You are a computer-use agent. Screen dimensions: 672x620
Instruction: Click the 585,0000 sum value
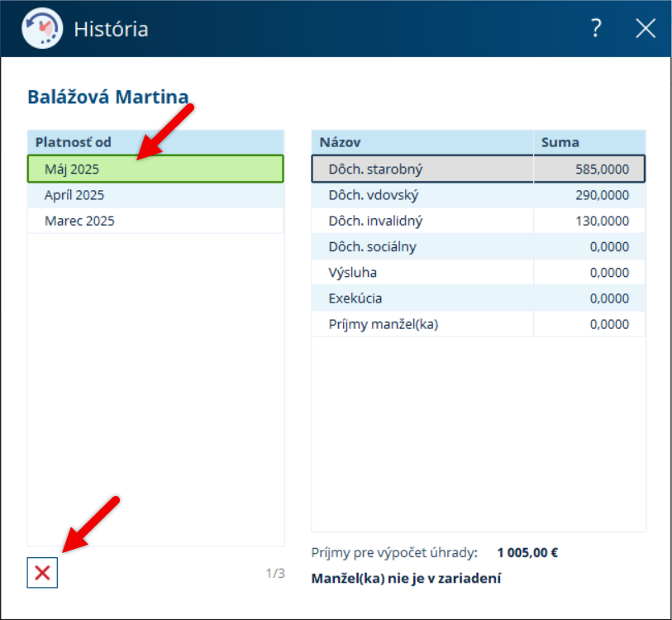pos(602,169)
